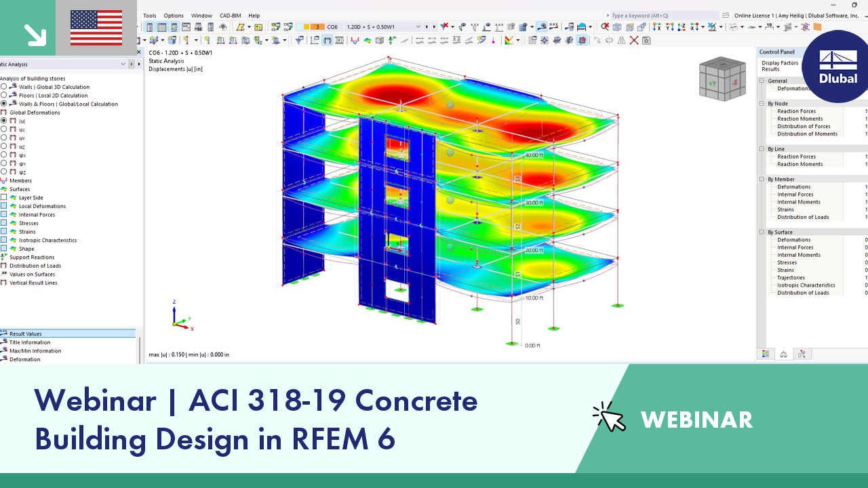The image size is (868, 488).
Task: Open the balance scale tab icon under Control Panel
Action: click(784, 354)
